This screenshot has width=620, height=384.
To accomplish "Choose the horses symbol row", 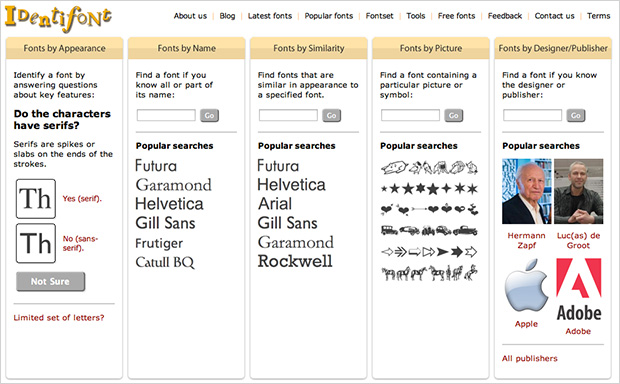I will pos(429,273).
